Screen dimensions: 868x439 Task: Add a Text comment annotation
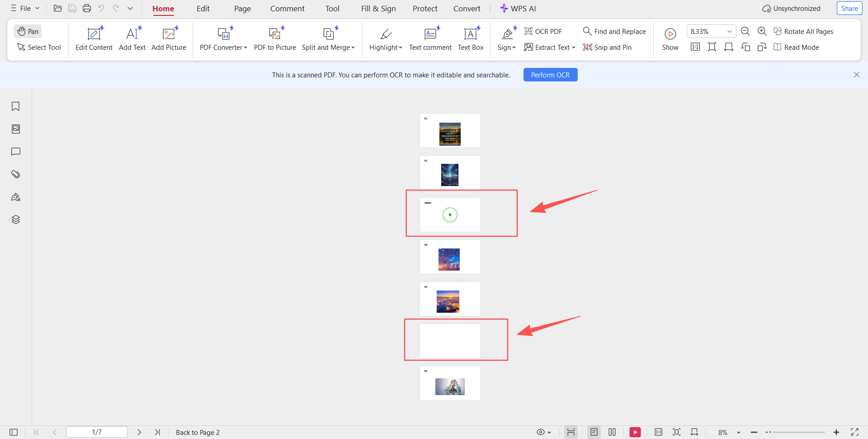[x=430, y=39]
